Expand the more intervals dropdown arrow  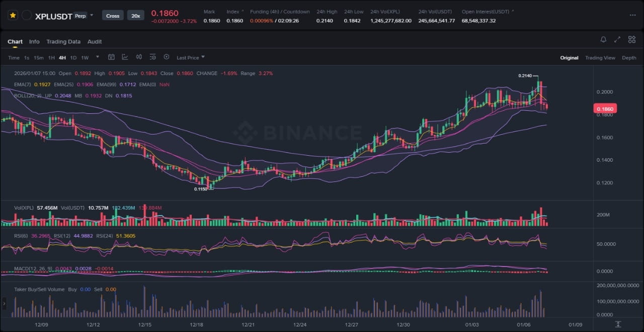98,57
